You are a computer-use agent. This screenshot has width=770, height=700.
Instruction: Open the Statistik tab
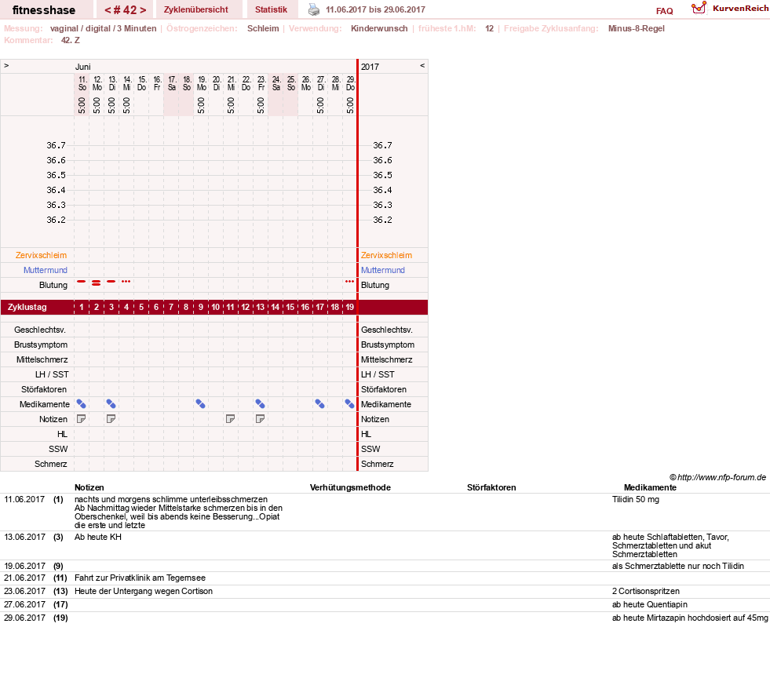(x=271, y=10)
